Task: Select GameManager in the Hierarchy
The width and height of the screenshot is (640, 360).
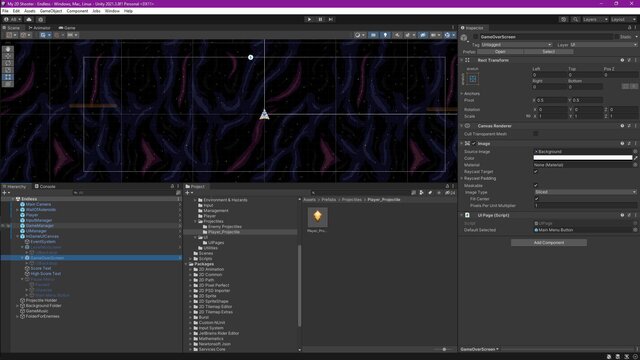Action: pos(40,225)
